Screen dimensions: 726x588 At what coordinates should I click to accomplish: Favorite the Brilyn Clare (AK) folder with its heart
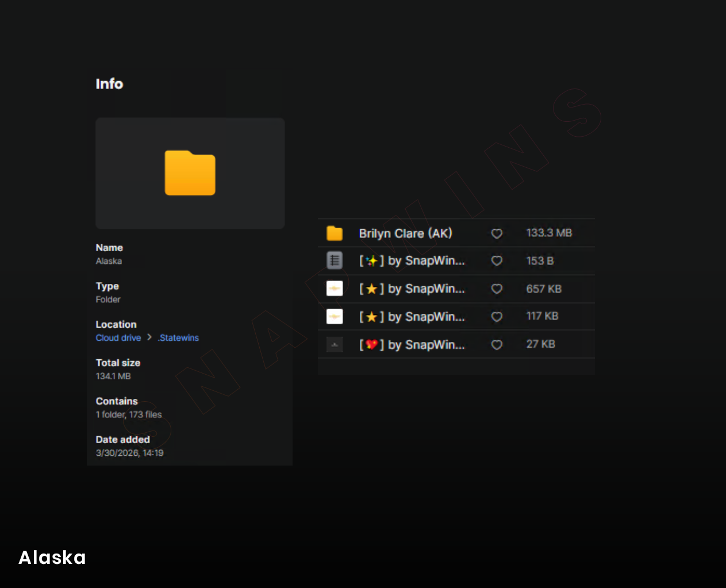click(497, 233)
